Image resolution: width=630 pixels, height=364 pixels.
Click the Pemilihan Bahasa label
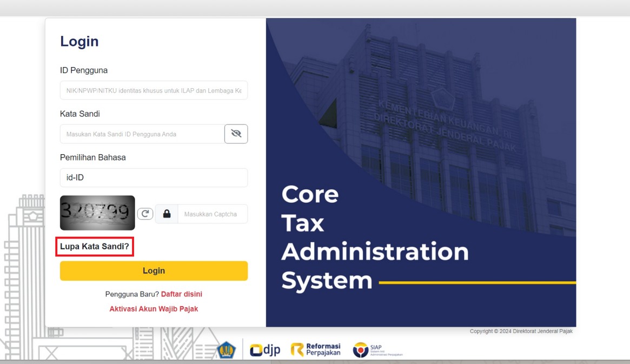tap(92, 157)
